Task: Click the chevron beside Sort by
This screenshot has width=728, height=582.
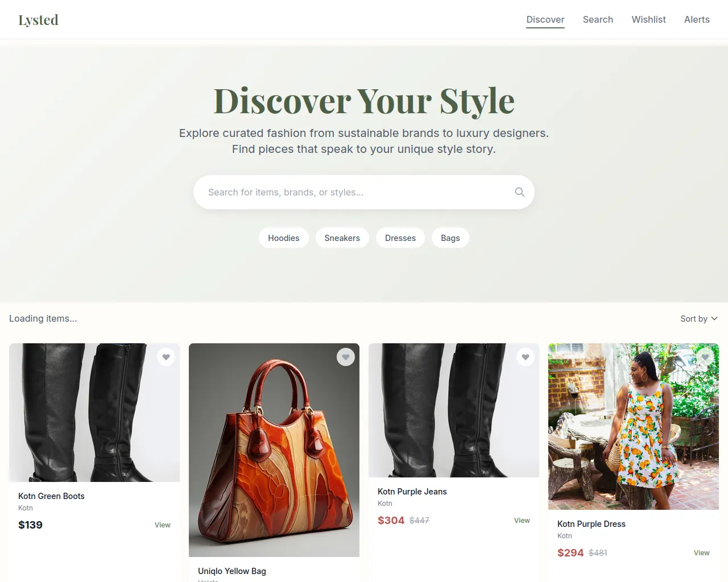Action: [x=714, y=319]
